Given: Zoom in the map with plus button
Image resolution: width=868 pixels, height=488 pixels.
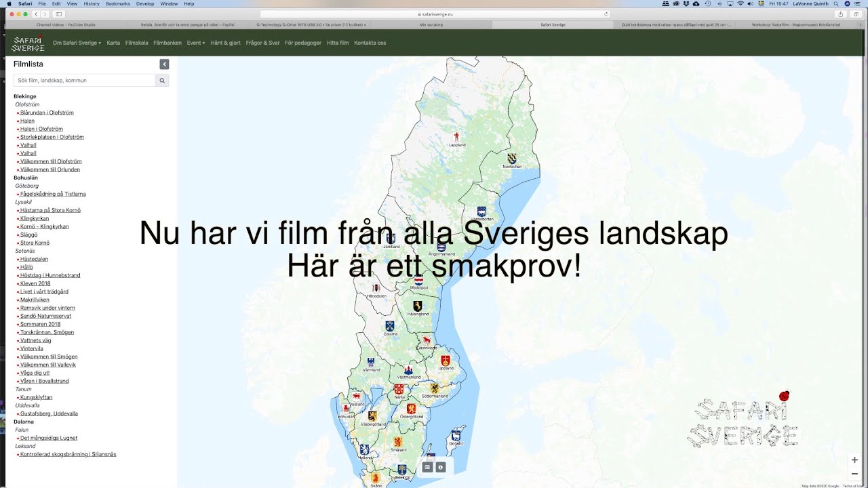Looking at the screenshot, I should [x=854, y=460].
